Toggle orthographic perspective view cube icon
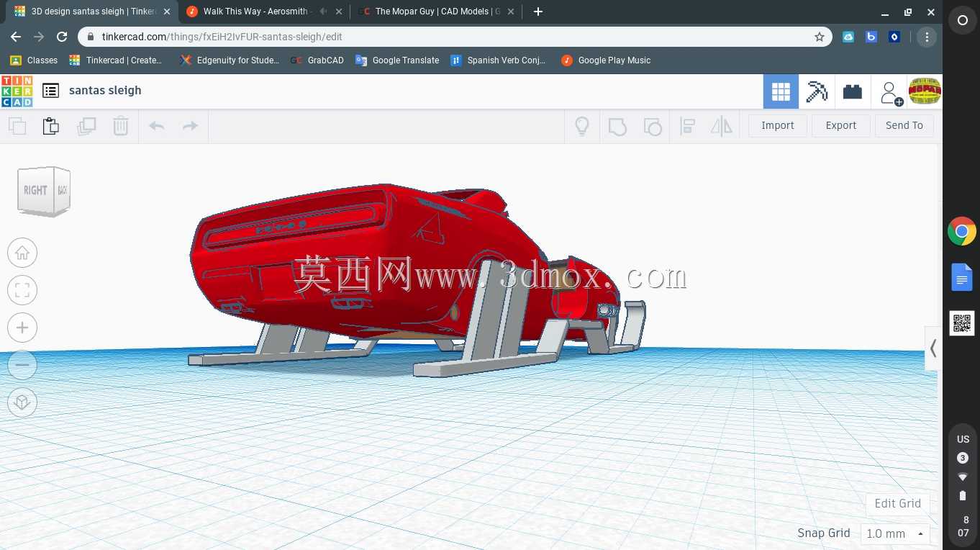Image resolution: width=980 pixels, height=550 pixels. pos(22,402)
